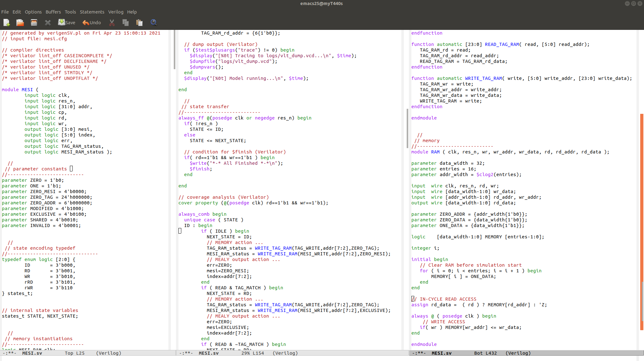Viewport: 644px width, 361px height.
Task: Undo the last change via the Undo button
Action: point(92,22)
